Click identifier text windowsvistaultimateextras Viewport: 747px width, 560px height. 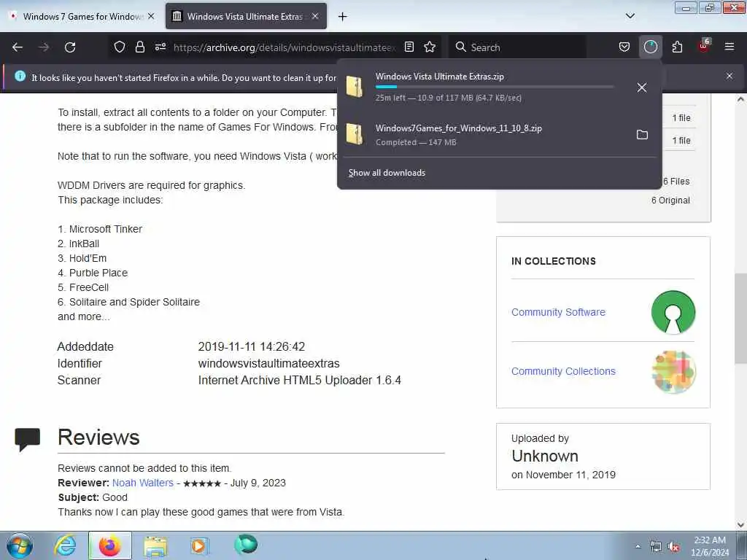[268, 364]
